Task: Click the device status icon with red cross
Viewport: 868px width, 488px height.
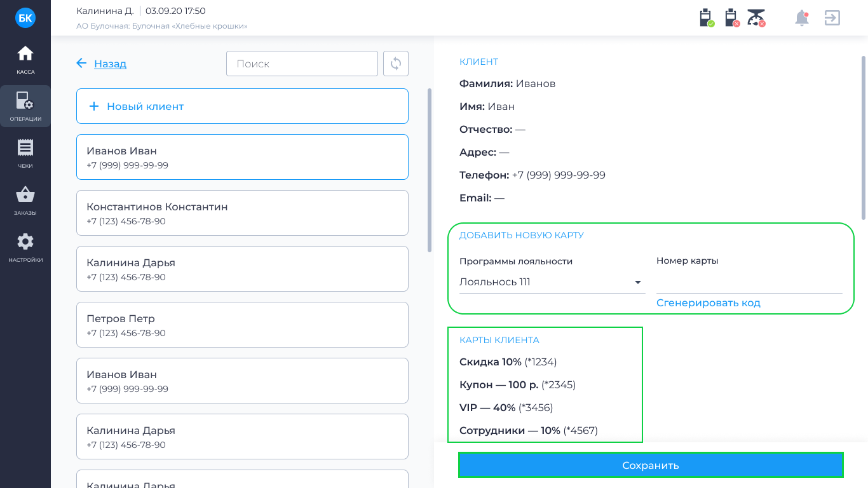Action: point(732,18)
